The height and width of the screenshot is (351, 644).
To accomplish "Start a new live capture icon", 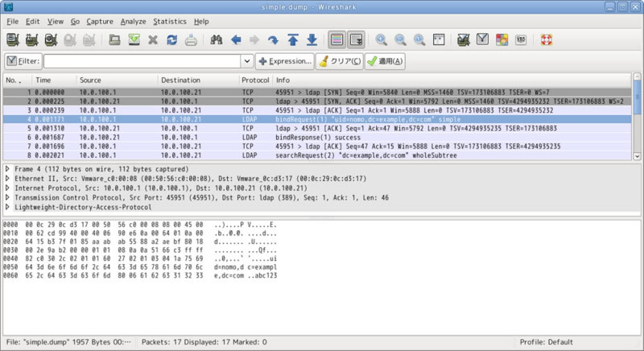I will [51, 39].
